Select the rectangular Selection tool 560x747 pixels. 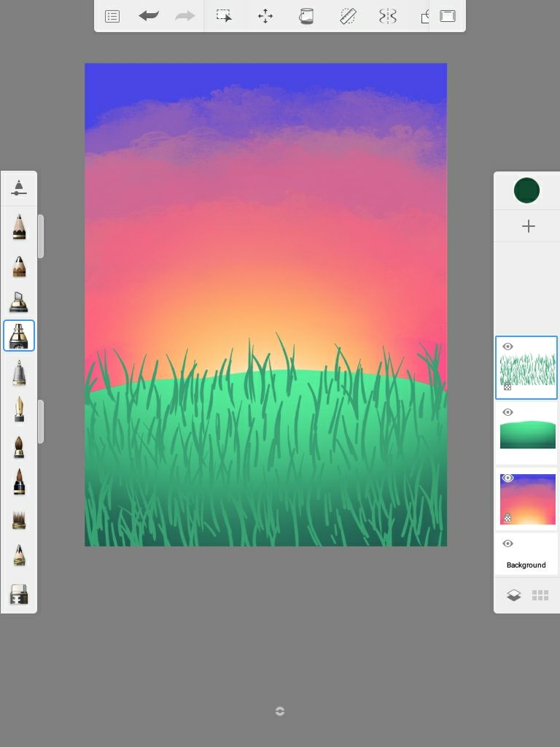tap(224, 16)
